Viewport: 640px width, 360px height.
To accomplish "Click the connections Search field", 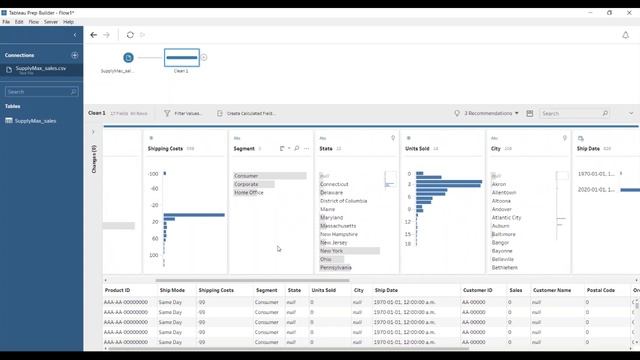I will tap(41, 92).
